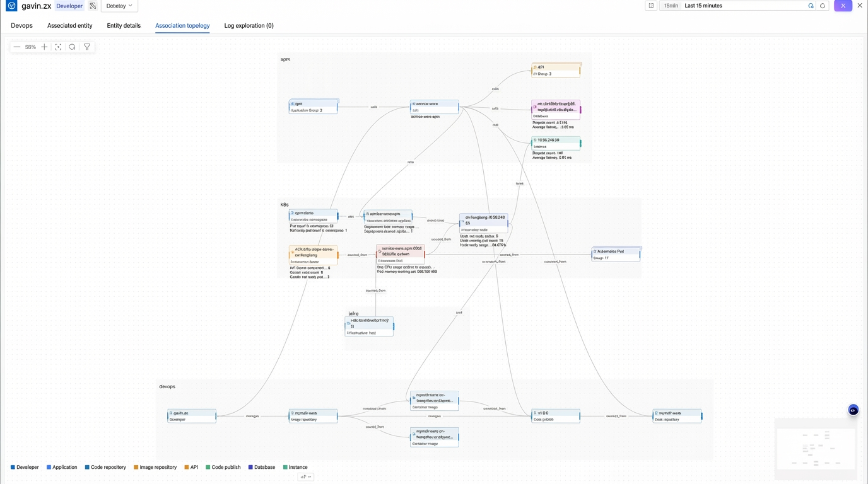Toggle the Code repository legend item

(105, 468)
